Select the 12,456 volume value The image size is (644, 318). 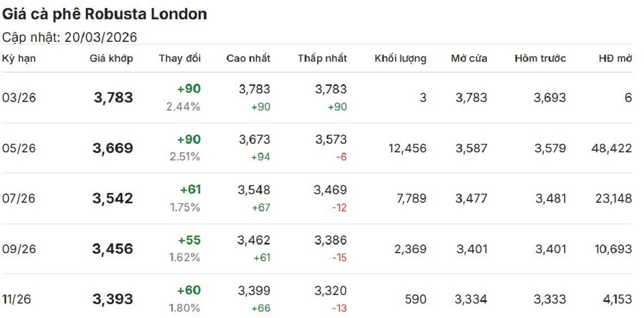[x=407, y=149]
